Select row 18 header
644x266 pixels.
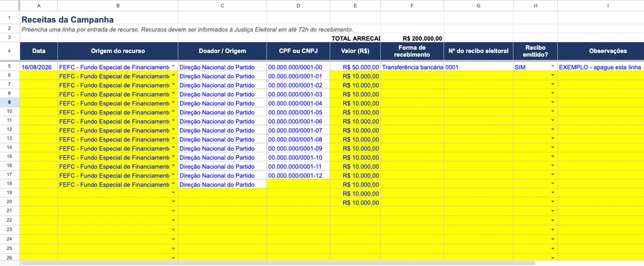point(10,184)
